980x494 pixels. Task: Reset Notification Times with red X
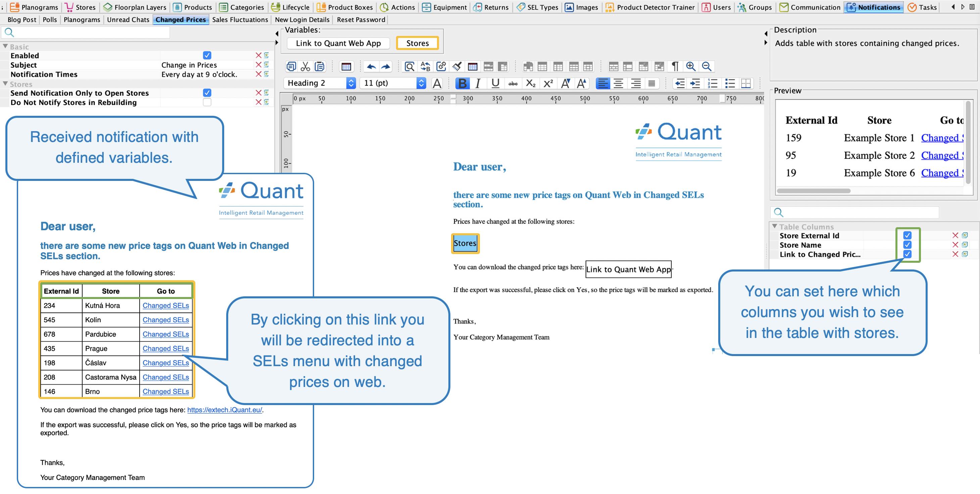(x=258, y=74)
